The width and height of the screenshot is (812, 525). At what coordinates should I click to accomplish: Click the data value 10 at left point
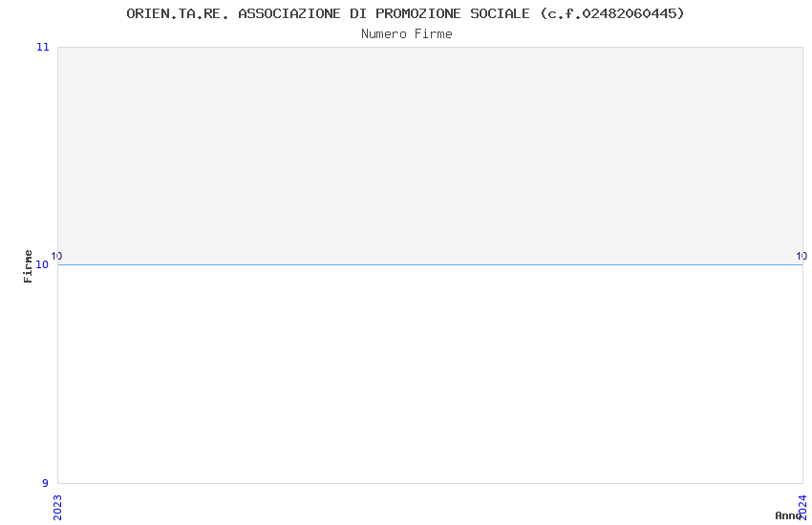click(56, 256)
